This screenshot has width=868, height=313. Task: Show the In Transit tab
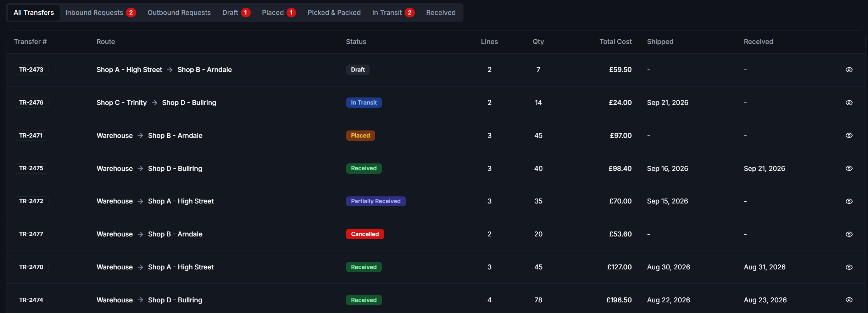[x=393, y=13]
